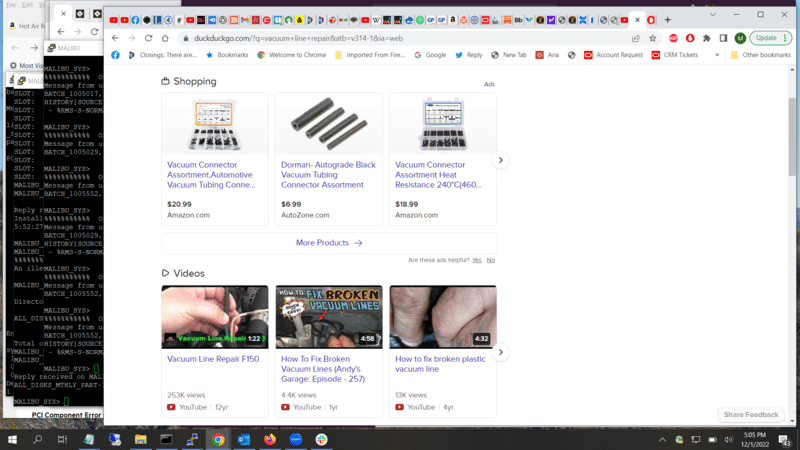Screen dimensions: 800x450
Task: Click the page vertical scrollbar
Action: click(x=792, y=137)
